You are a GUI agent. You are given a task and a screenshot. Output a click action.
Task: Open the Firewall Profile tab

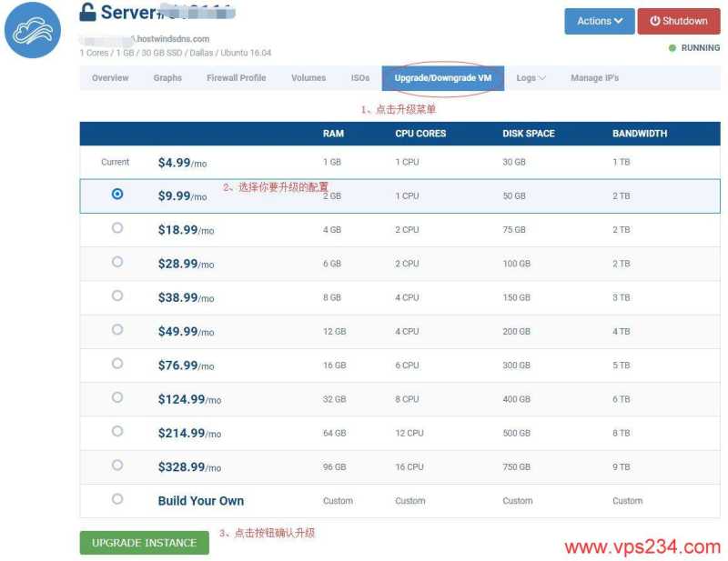click(x=237, y=78)
